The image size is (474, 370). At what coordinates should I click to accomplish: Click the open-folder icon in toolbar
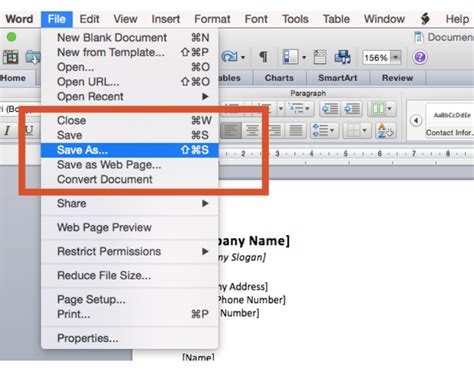(x=33, y=57)
